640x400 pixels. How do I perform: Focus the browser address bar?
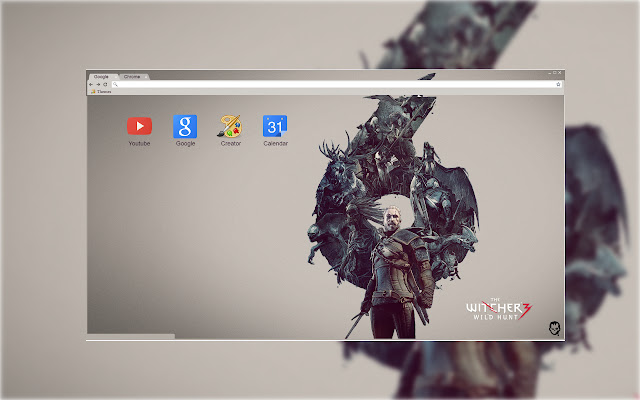(337, 84)
